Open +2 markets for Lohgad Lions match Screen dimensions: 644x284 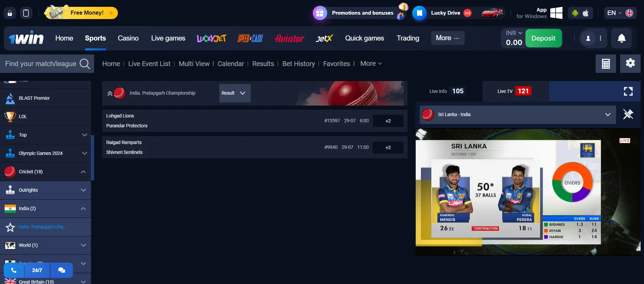coord(388,121)
